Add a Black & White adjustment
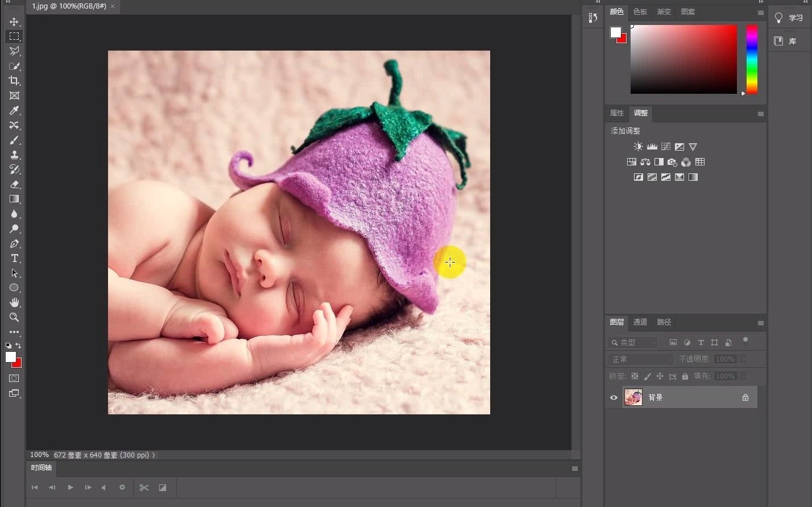Image resolution: width=812 pixels, height=507 pixels. click(x=658, y=162)
